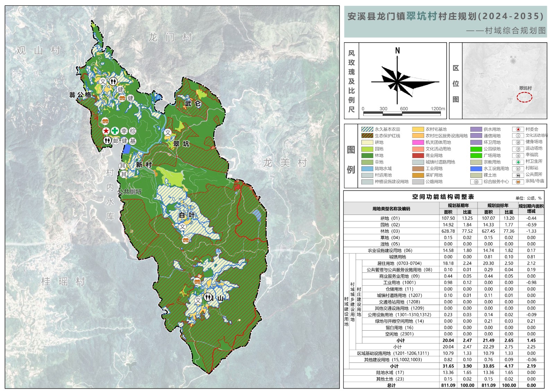This screenshot has width=555, height=392.
Task: Pick the 林地 dark green legend swatch
Action: 367,156
